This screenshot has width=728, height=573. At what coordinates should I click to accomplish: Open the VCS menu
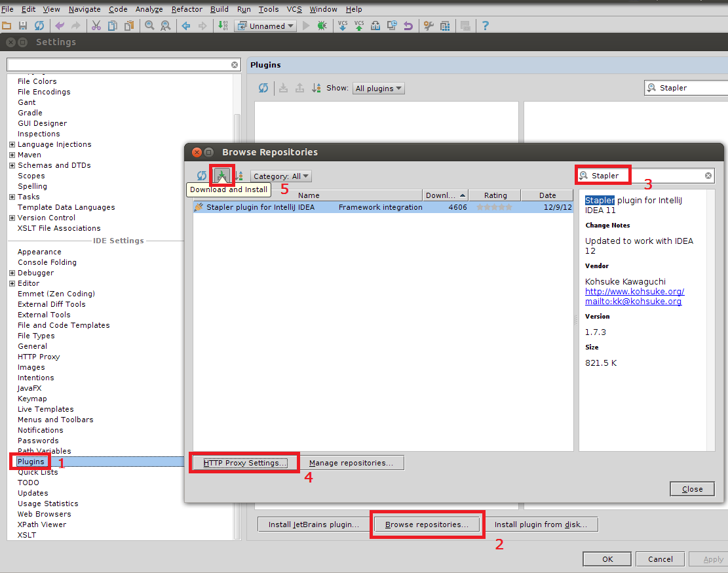[x=294, y=9]
